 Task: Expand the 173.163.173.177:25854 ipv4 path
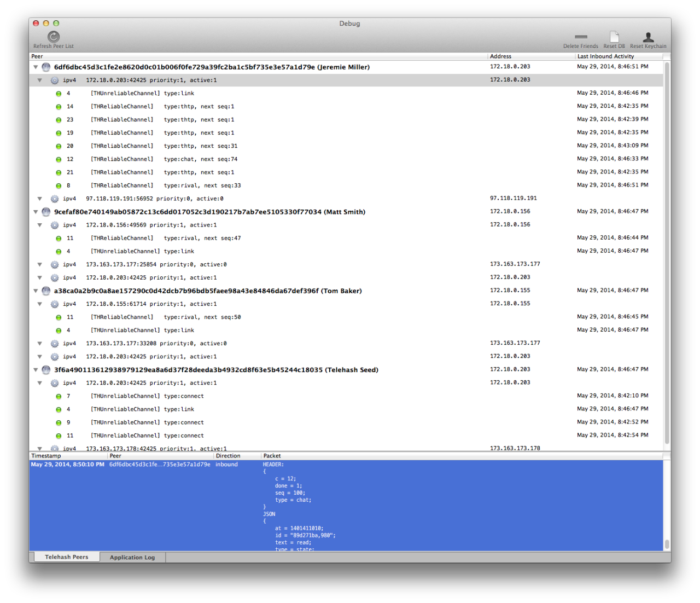40,265
